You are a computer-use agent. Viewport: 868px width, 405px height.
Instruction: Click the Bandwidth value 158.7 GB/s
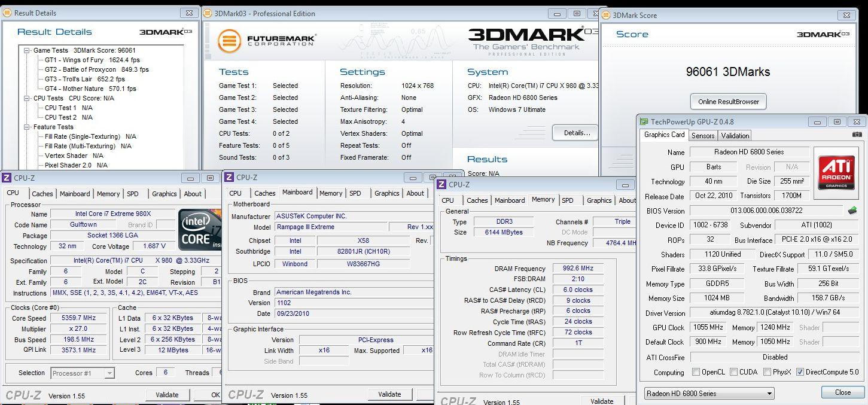click(829, 298)
